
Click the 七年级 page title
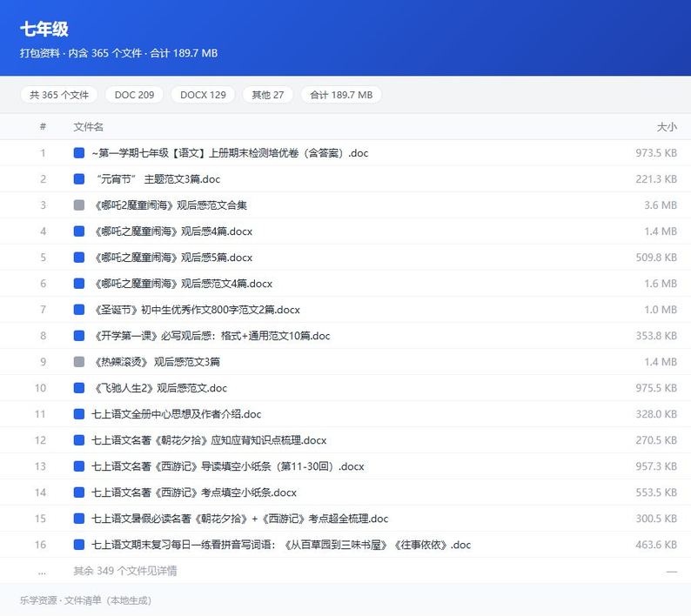coord(44,29)
